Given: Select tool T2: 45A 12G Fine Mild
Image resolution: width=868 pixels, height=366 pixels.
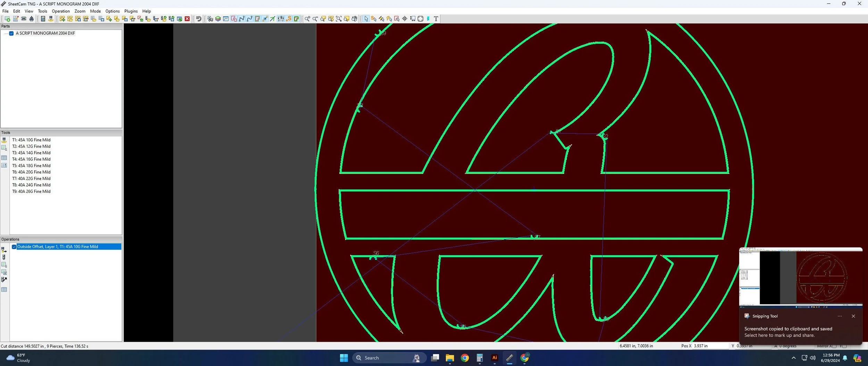Looking at the screenshot, I should [31, 146].
